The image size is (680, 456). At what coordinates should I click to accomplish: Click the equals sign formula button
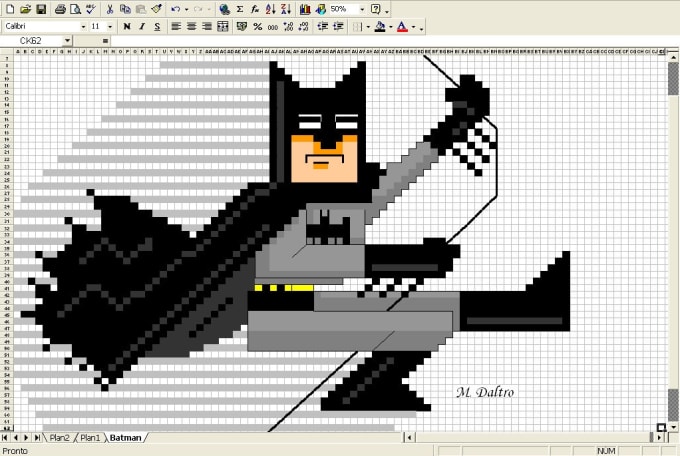(x=105, y=41)
